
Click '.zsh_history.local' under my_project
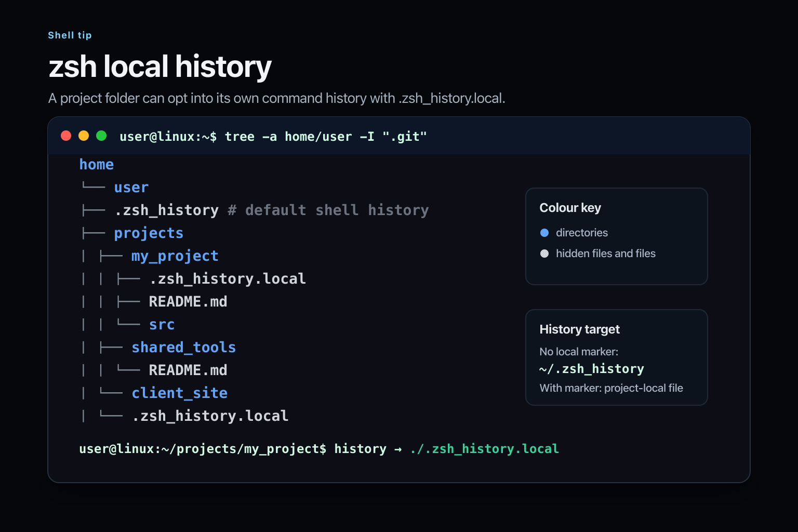point(228,279)
